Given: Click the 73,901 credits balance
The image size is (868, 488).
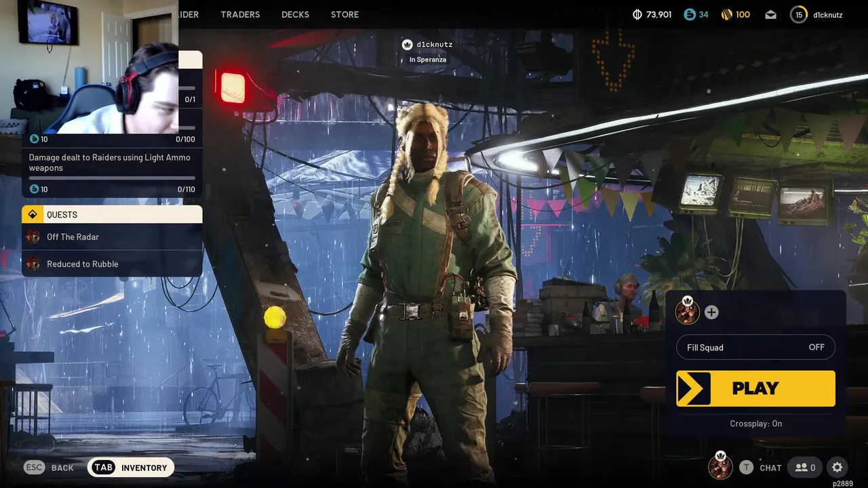Looking at the screenshot, I should point(658,14).
